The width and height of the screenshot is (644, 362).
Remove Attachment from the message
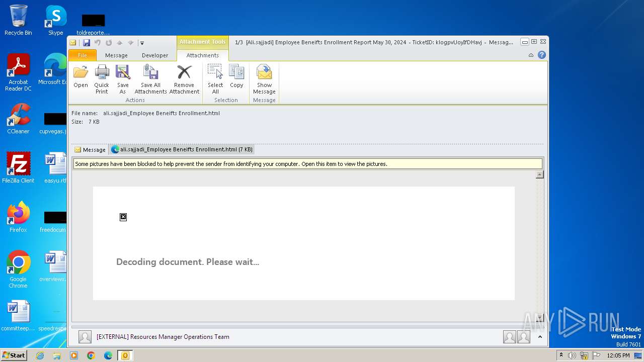click(x=184, y=79)
